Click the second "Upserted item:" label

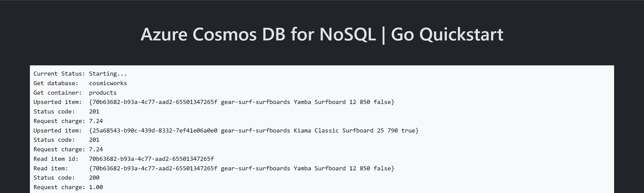(x=57, y=131)
